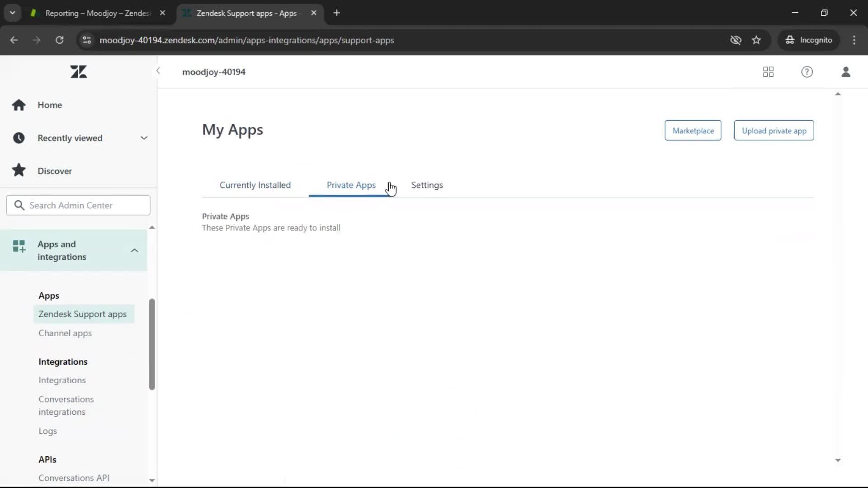Click the Marketplace button
The image size is (868, 488).
(x=693, y=131)
